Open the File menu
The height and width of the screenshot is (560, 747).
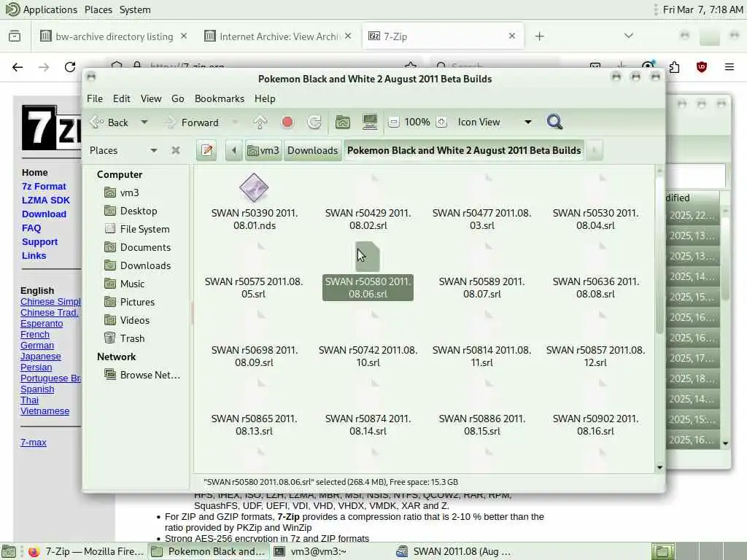pyautogui.click(x=95, y=98)
